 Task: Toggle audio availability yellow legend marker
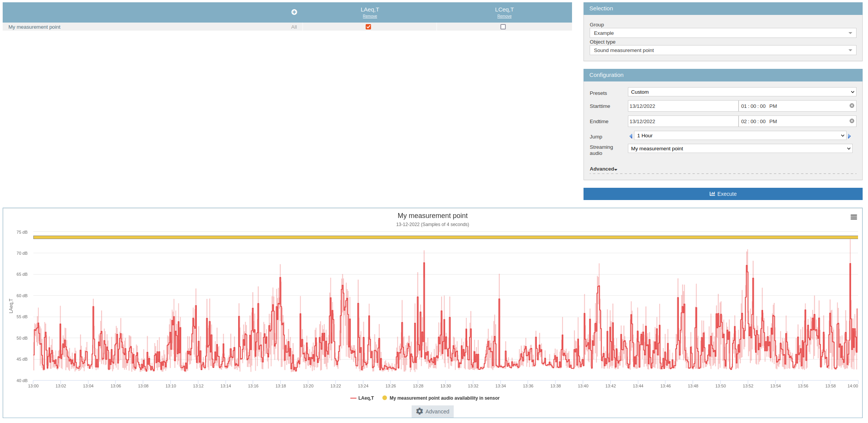pos(384,398)
